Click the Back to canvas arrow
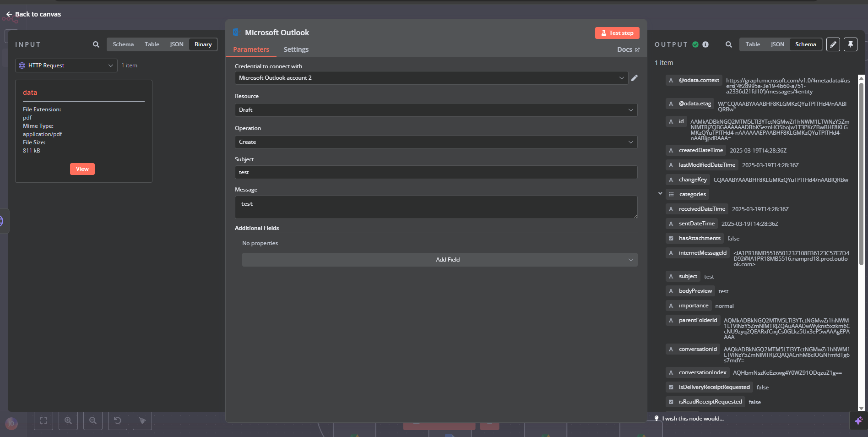 click(x=9, y=14)
